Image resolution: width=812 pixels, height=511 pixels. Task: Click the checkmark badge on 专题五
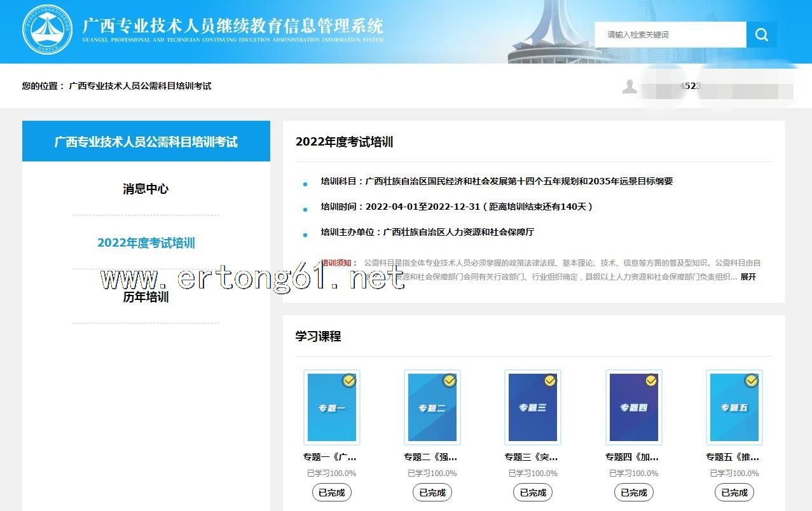click(x=752, y=381)
